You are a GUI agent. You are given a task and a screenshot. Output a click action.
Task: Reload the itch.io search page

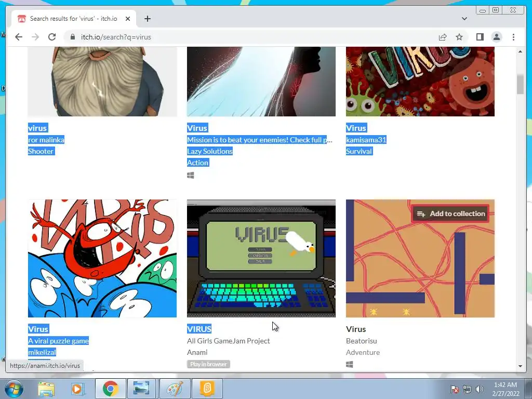click(52, 37)
